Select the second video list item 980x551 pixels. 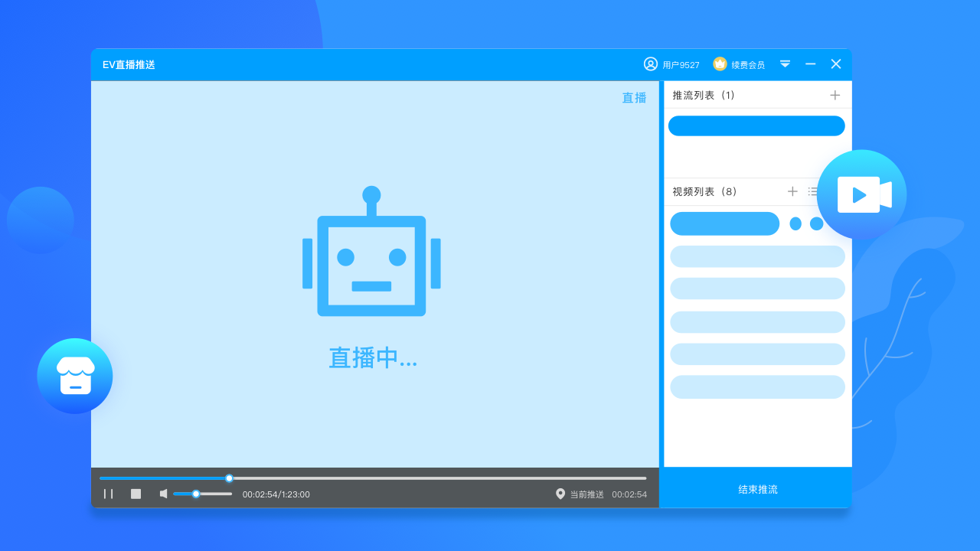click(757, 256)
